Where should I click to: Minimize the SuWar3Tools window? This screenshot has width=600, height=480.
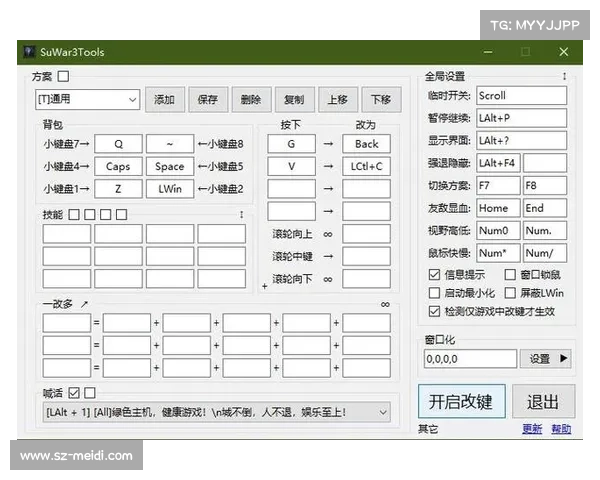[x=488, y=52]
